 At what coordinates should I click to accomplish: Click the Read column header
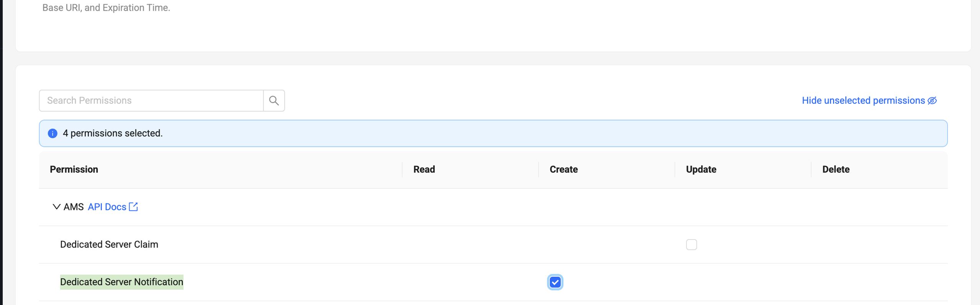point(424,169)
